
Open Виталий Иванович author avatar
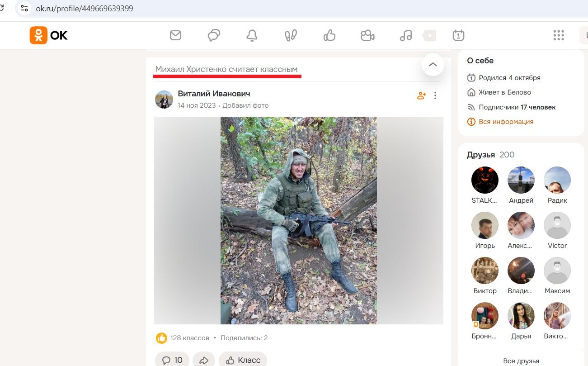[x=164, y=100]
